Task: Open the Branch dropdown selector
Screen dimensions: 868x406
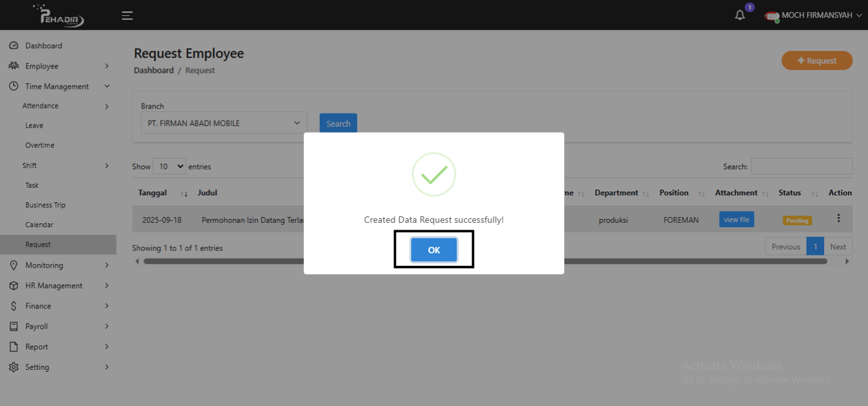Action: click(x=224, y=123)
